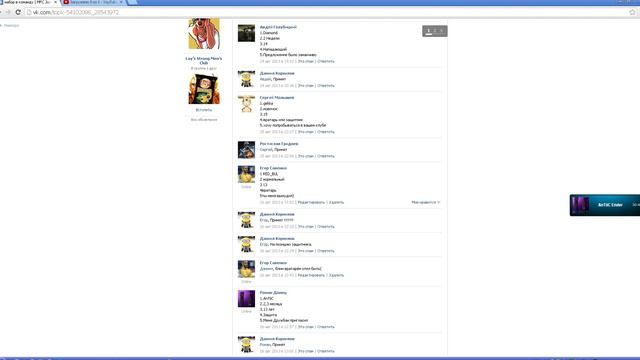
Task: Mark 'Авдей, Привет' comment as spam
Action: point(306,86)
